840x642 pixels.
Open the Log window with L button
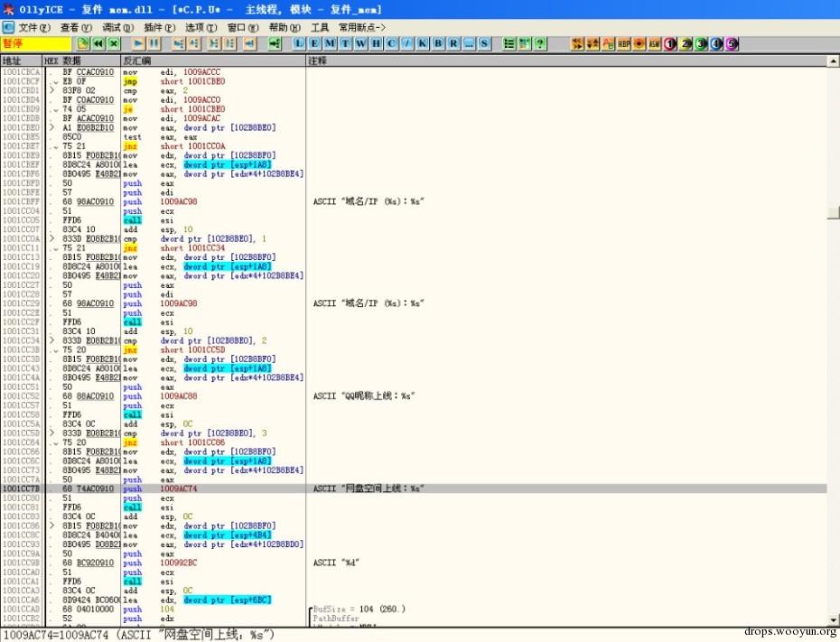[298, 44]
